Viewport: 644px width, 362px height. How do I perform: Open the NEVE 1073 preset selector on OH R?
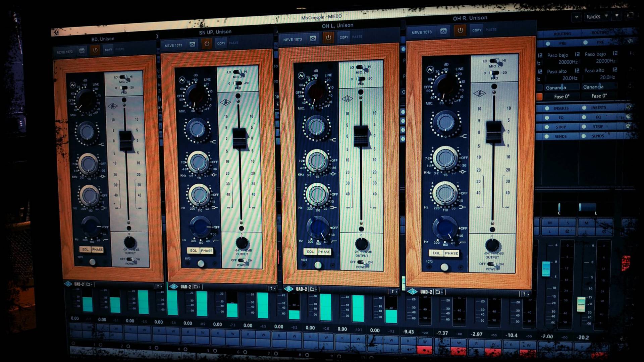[x=422, y=32]
